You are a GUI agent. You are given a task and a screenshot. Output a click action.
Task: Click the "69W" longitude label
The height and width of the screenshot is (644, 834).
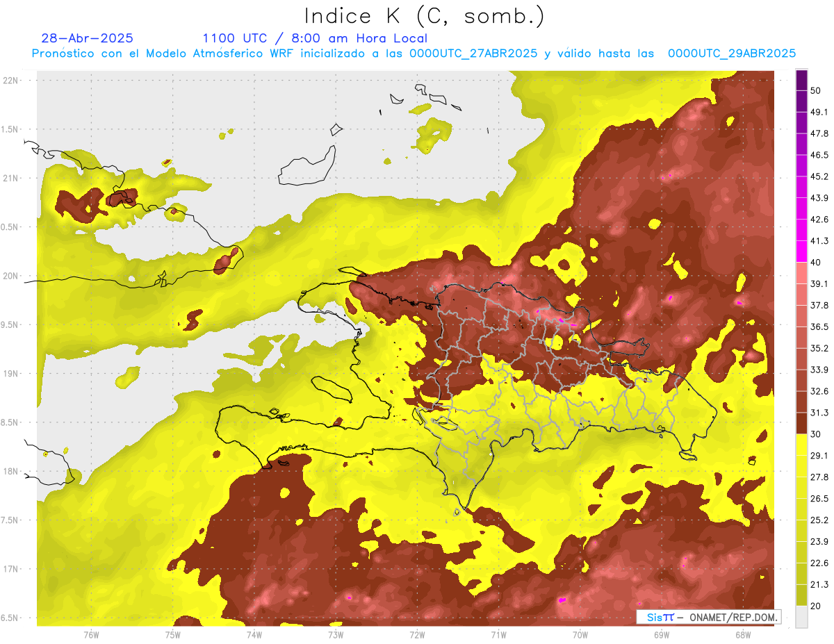(662, 634)
